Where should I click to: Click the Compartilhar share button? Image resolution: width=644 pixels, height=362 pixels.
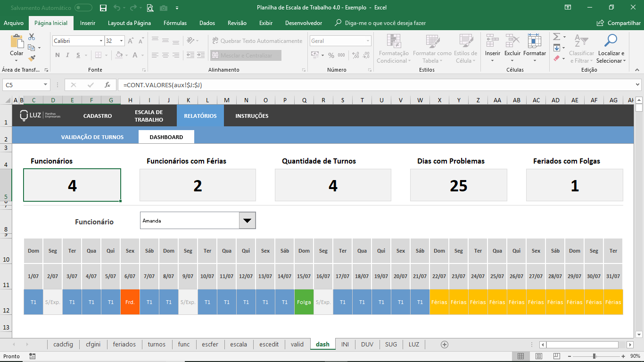[x=619, y=23]
